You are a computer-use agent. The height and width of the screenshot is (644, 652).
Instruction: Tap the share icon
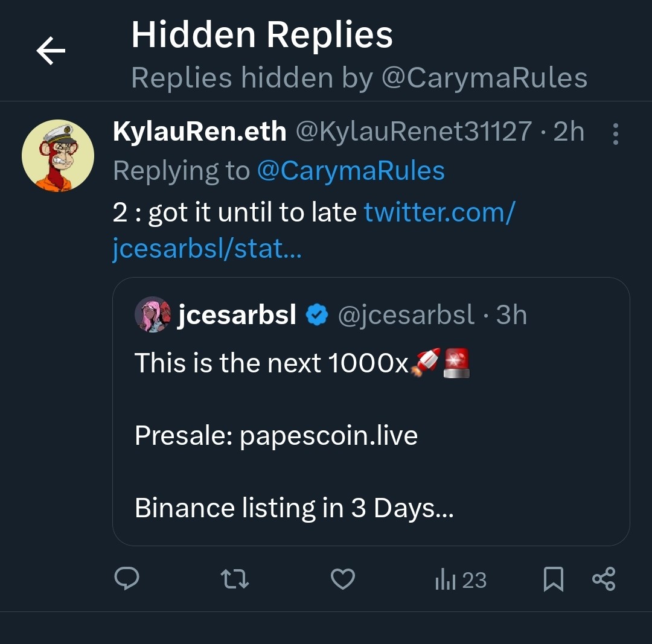coord(604,579)
